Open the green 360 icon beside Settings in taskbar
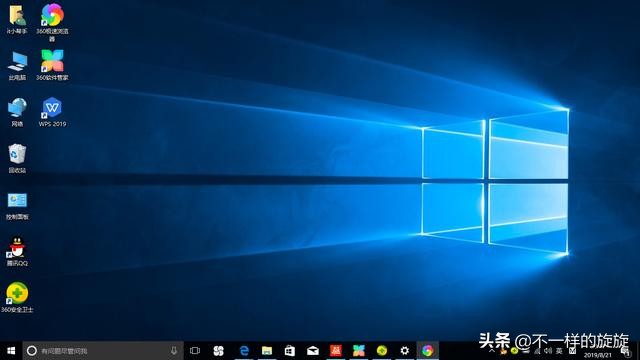The image size is (640, 360). (x=382, y=351)
